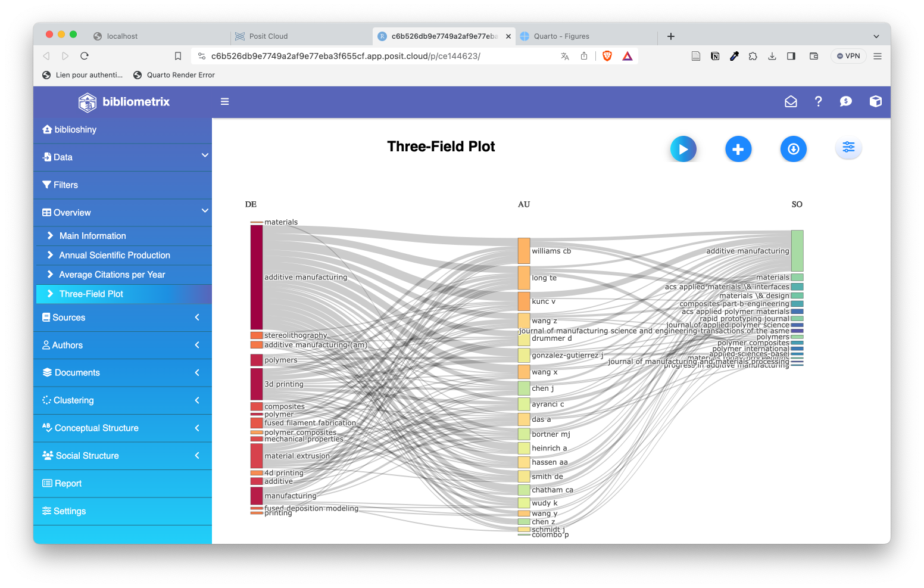Viewport: 924px width, 588px height.
Task: Open the envelope icon in header
Action: (791, 102)
